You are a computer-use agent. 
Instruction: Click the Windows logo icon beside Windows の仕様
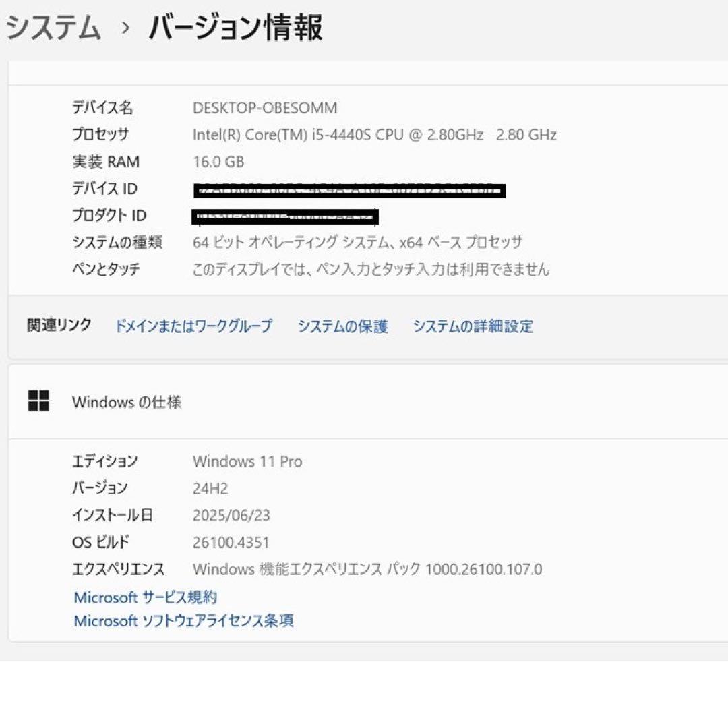(40, 400)
